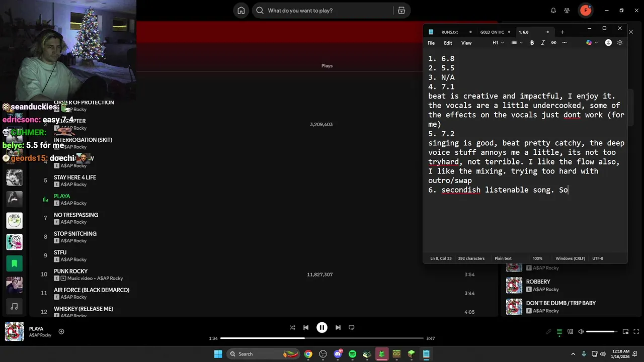The height and width of the screenshot is (362, 644).
Task: Open Copilot dropdown in Notepad
Action: [592, 43]
